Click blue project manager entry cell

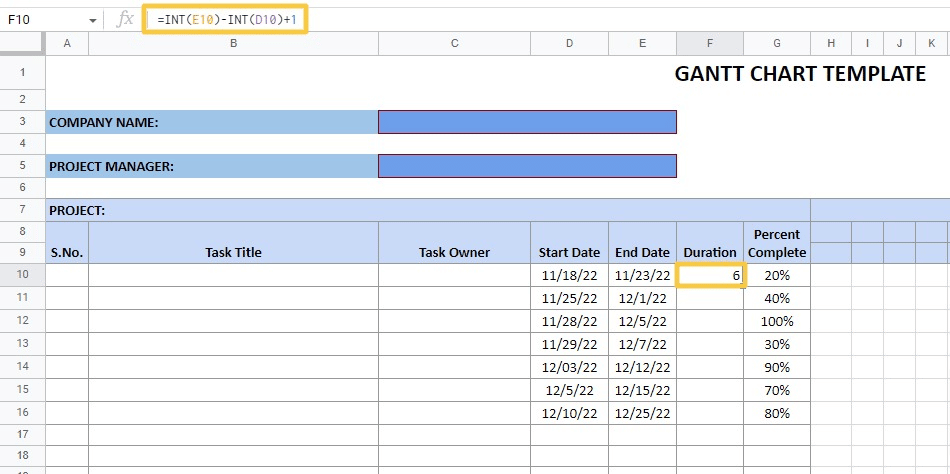[527, 166]
